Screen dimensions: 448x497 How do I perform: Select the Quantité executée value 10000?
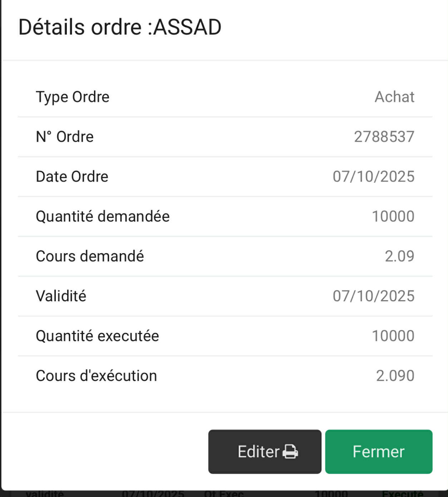[x=393, y=336]
